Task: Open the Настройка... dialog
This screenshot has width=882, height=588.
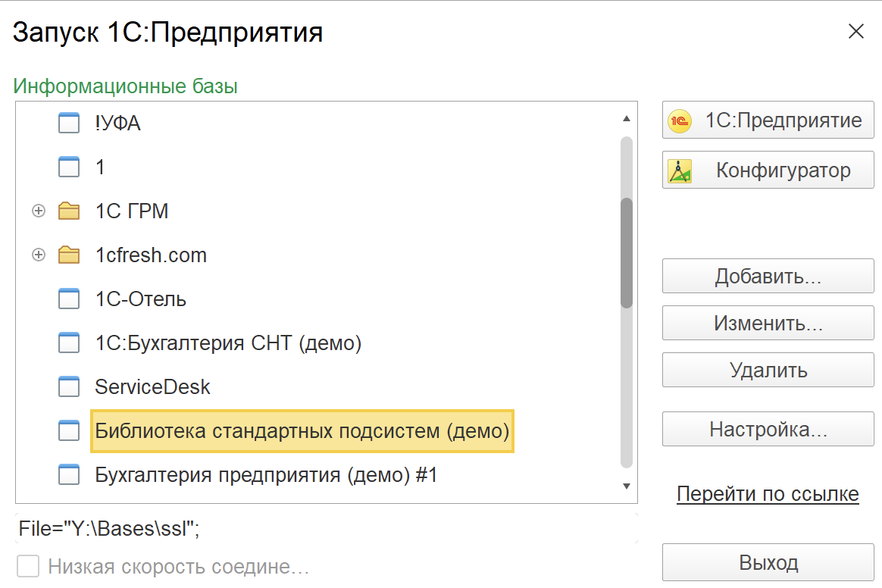Action: coord(768,430)
